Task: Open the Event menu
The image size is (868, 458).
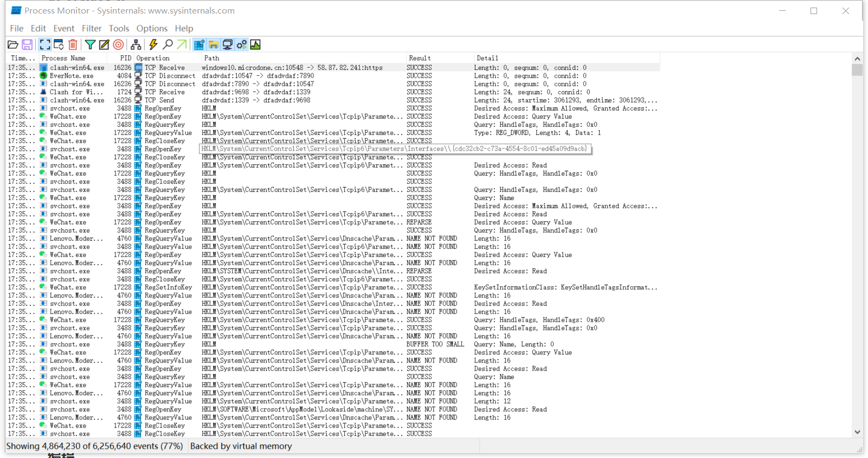Action: tap(64, 28)
